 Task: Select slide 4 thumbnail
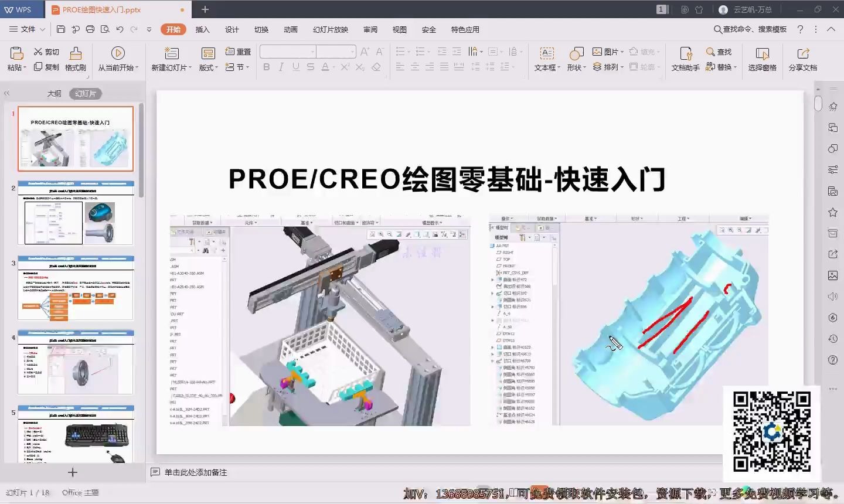tap(76, 362)
